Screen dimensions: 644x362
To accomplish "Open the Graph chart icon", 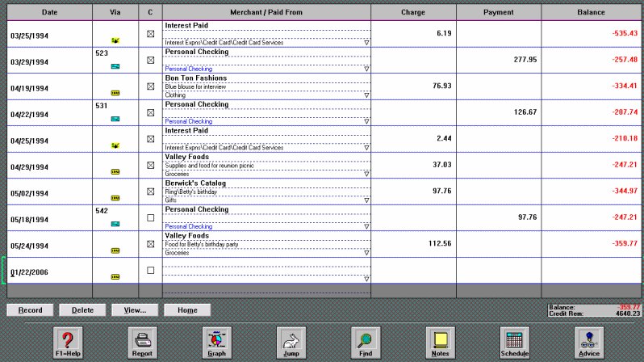I will click(x=216, y=339).
